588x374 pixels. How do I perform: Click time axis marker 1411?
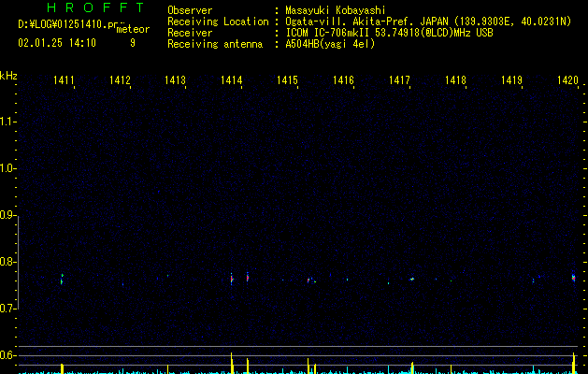[x=64, y=80]
